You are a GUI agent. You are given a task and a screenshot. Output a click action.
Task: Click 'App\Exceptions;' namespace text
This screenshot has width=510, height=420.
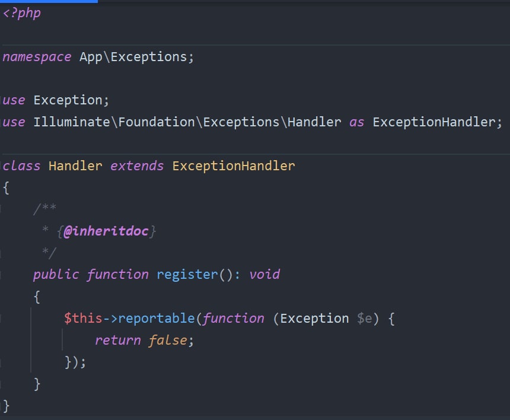coord(136,57)
